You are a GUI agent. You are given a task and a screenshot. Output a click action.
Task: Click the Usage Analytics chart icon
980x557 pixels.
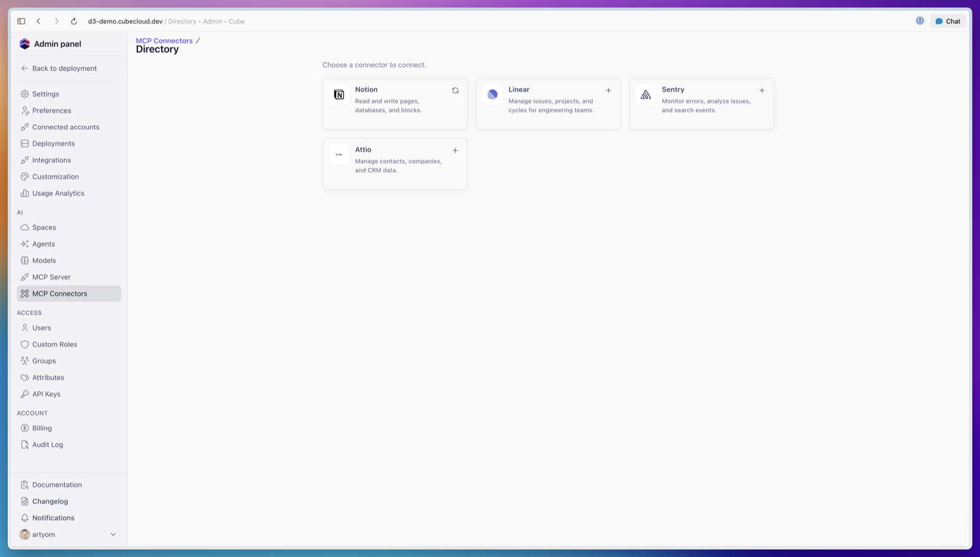pyautogui.click(x=24, y=193)
